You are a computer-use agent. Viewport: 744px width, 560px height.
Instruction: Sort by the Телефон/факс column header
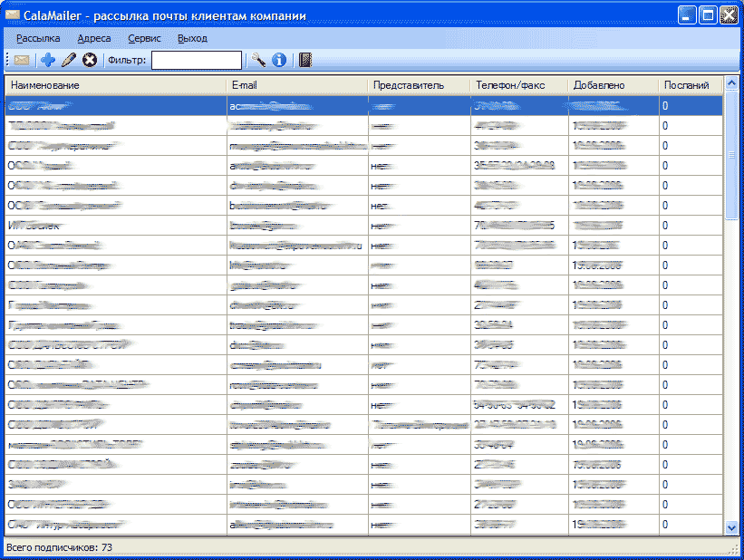pos(518,85)
